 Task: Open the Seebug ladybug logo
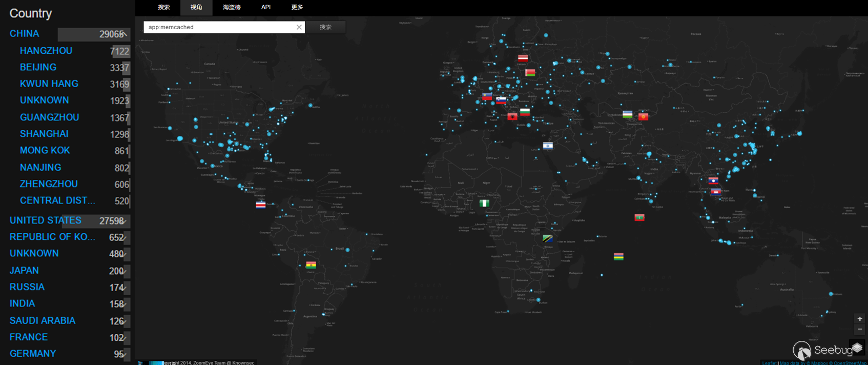coord(801,350)
